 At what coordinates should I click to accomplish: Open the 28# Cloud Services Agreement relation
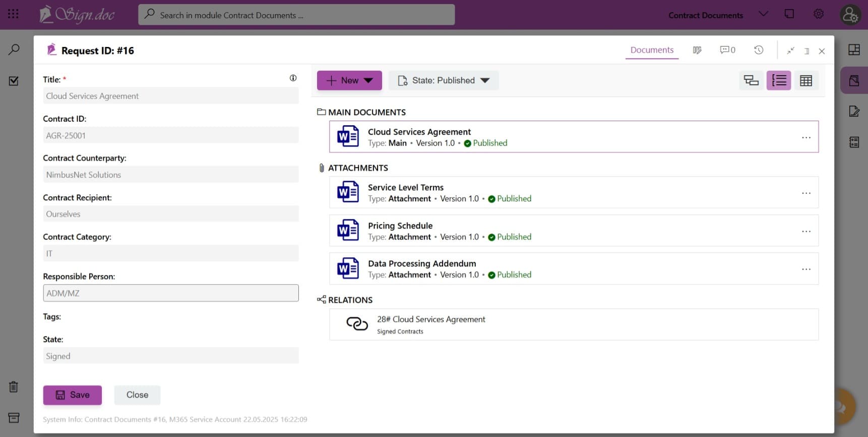click(574, 324)
